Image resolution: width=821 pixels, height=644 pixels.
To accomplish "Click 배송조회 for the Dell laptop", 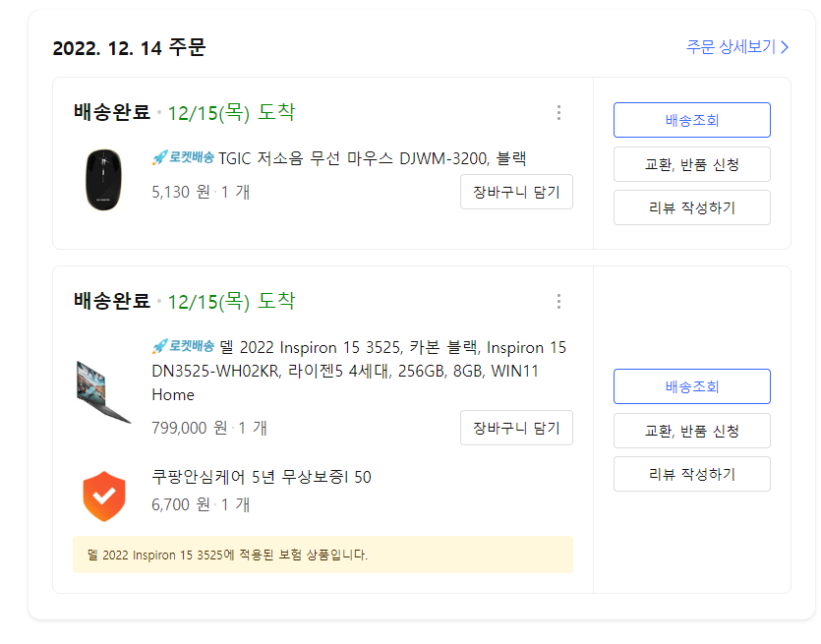I will click(691, 386).
